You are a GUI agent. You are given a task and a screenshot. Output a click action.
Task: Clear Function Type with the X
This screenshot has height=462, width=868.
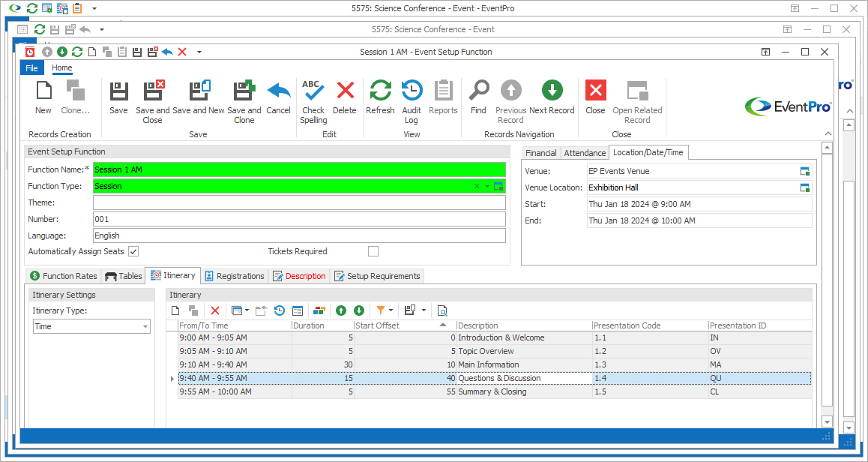(x=477, y=187)
